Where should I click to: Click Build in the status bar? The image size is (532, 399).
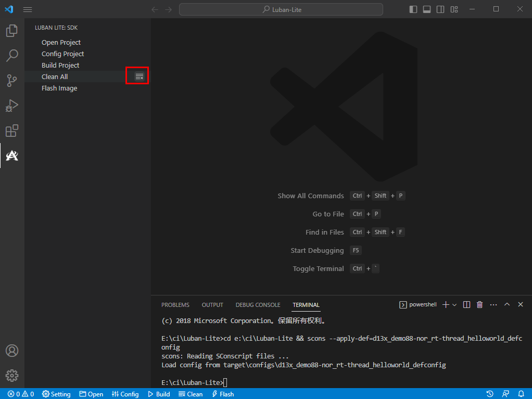point(159,394)
